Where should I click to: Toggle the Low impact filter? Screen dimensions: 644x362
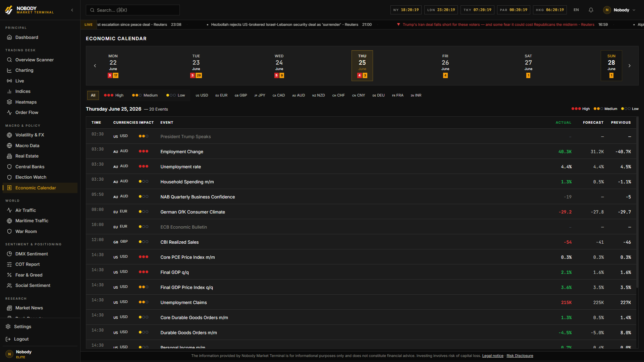tap(176, 95)
